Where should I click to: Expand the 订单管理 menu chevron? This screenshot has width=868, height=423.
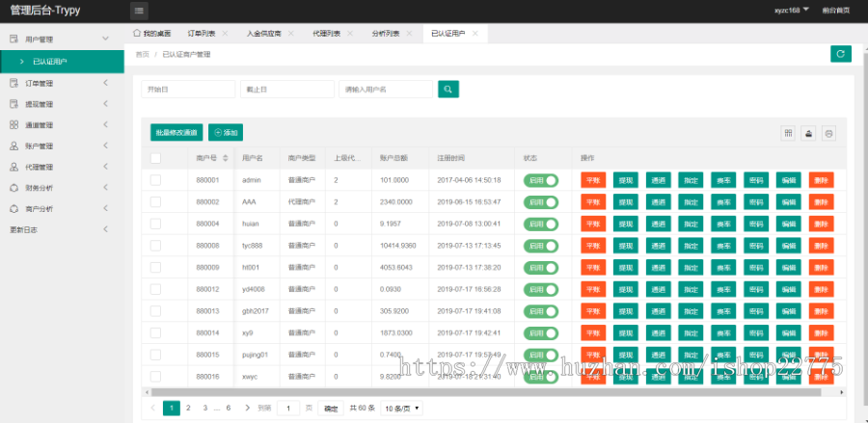(106, 83)
